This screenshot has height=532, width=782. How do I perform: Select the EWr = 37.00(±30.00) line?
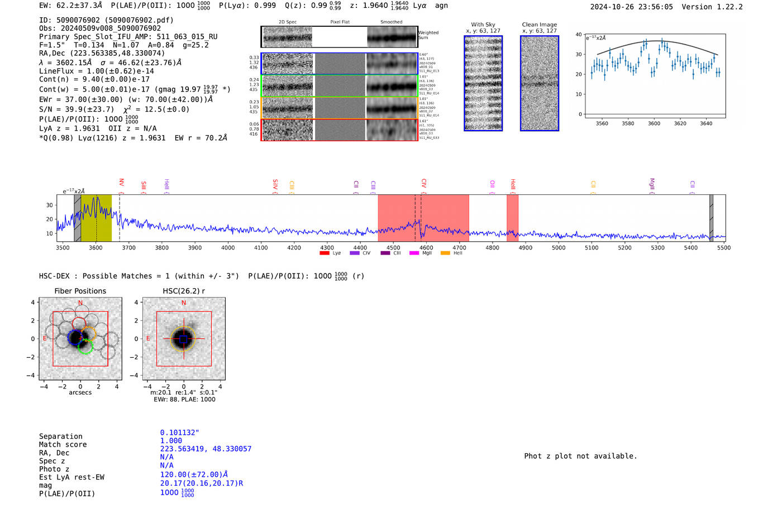126,99
